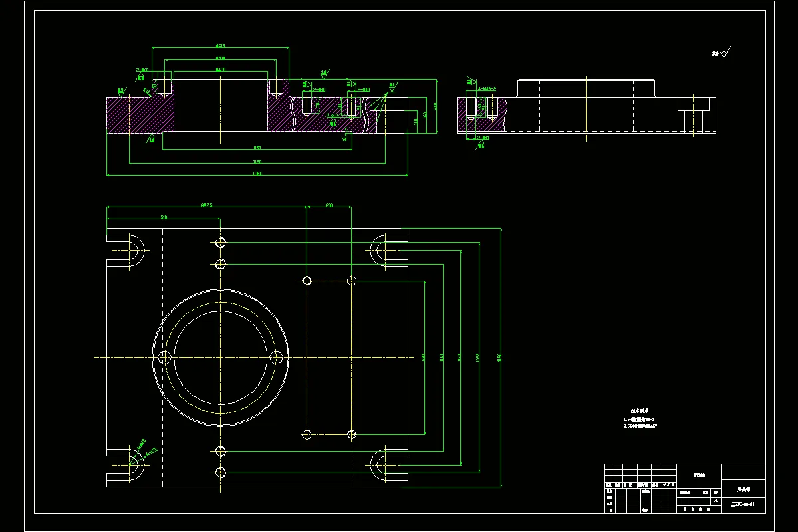
Task: Click the HT200 material cell in title block
Action: (x=699, y=475)
